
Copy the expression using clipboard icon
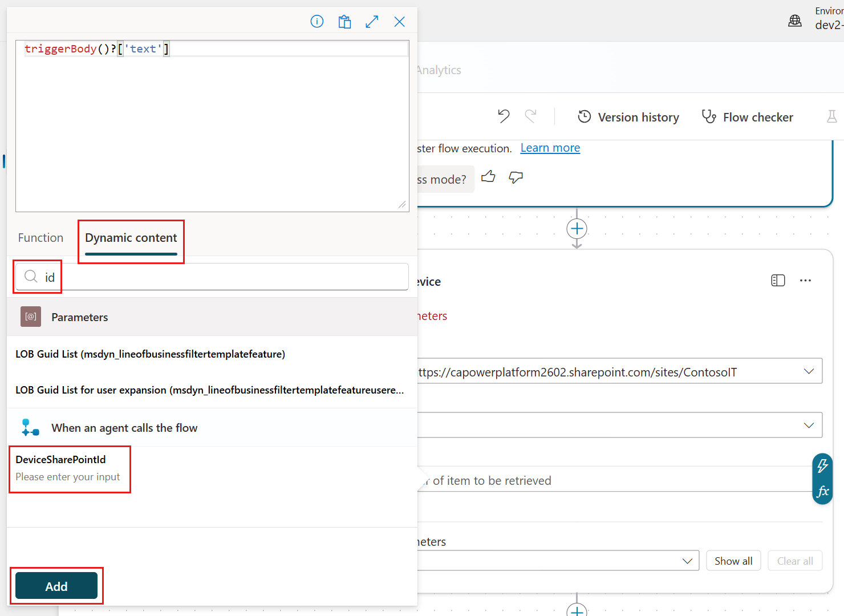click(344, 21)
